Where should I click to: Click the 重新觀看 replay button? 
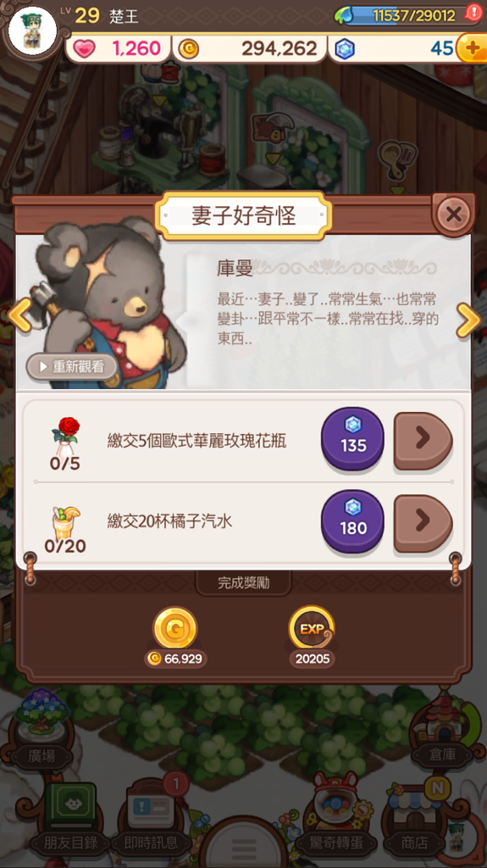(72, 366)
